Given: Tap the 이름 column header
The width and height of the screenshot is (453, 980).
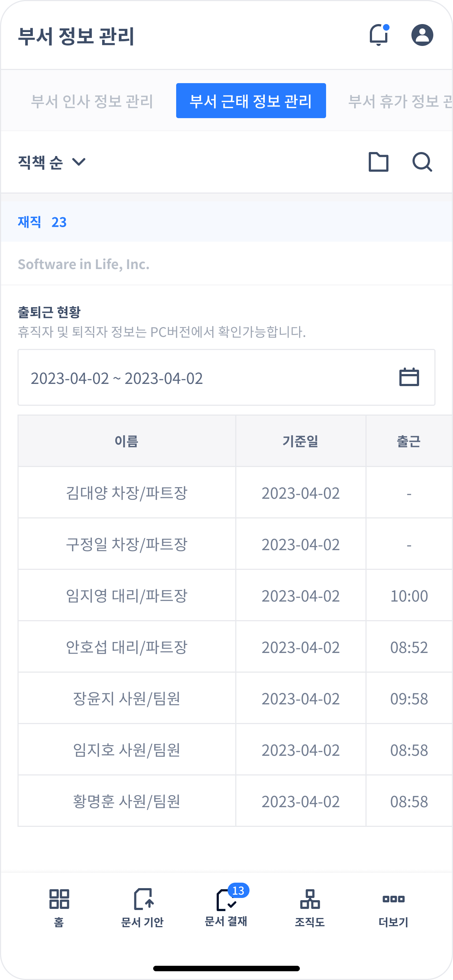Looking at the screenshot, I should click(x=127, y=441).
